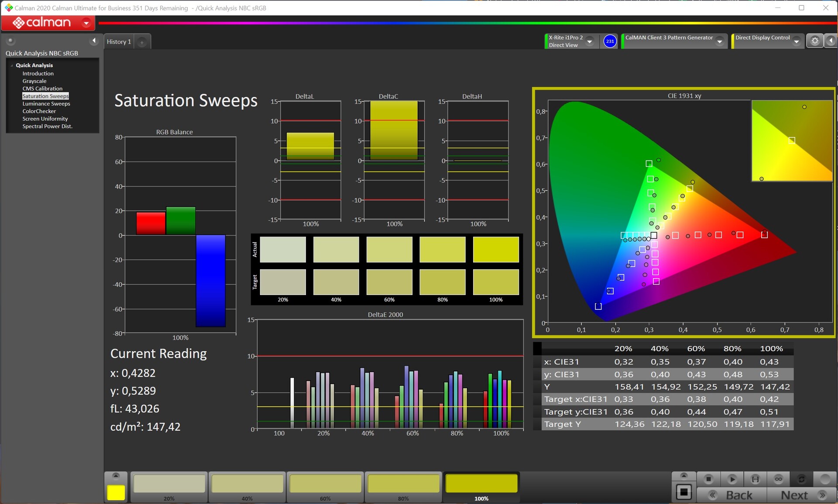Screen dimensions: 838x504
Task: Open the Direct Display Control dropdown
Action: (x=797, y=41)
